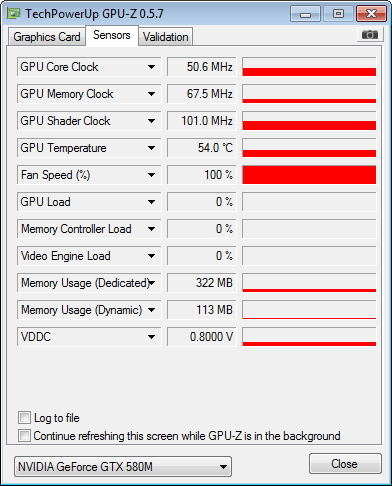The width and height of the screenshot is (392, 486).
Task: Click the Fan Speed red graph bar
Action: point(309,175)
